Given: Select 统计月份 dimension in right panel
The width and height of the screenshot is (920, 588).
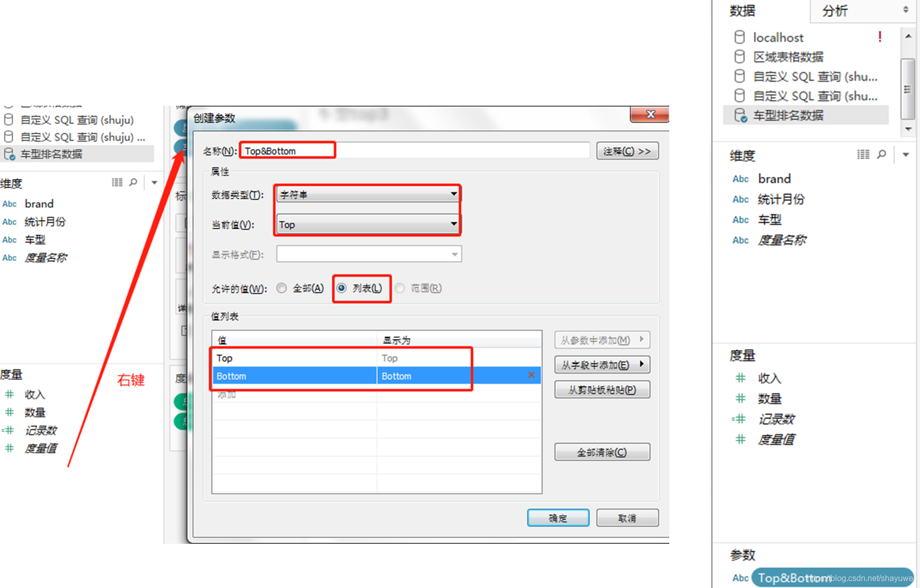Looking at the screenshot, I should click(781, 199).
